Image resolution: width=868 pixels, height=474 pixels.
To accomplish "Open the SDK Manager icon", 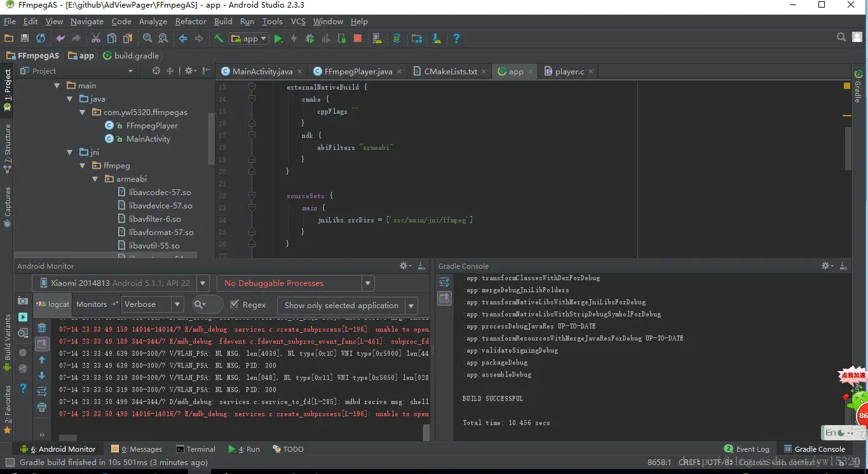I will point(437,39).
